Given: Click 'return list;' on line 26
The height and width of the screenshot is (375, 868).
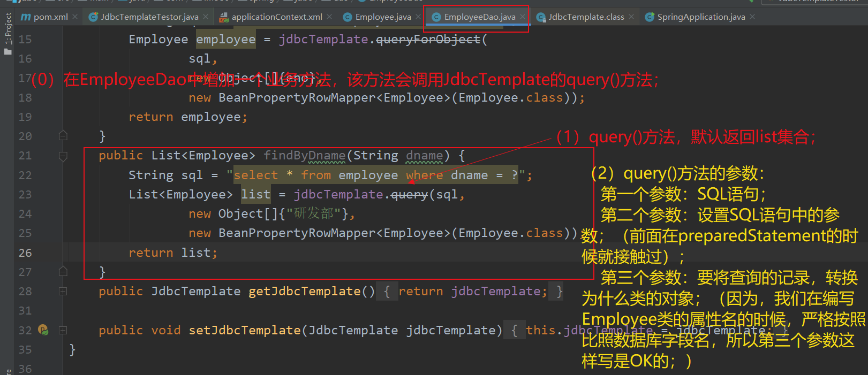Looking at the screenshot, I should click(173, 252).
